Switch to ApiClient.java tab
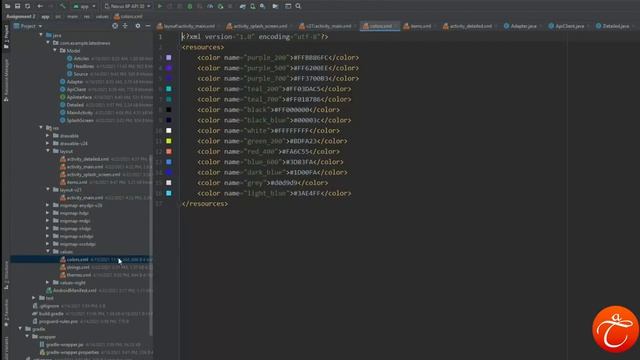 (566, 26)
